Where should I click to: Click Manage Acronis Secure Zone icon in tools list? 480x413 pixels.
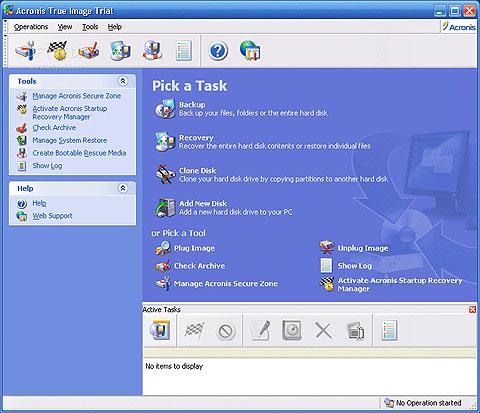click(x=163, y=284)
